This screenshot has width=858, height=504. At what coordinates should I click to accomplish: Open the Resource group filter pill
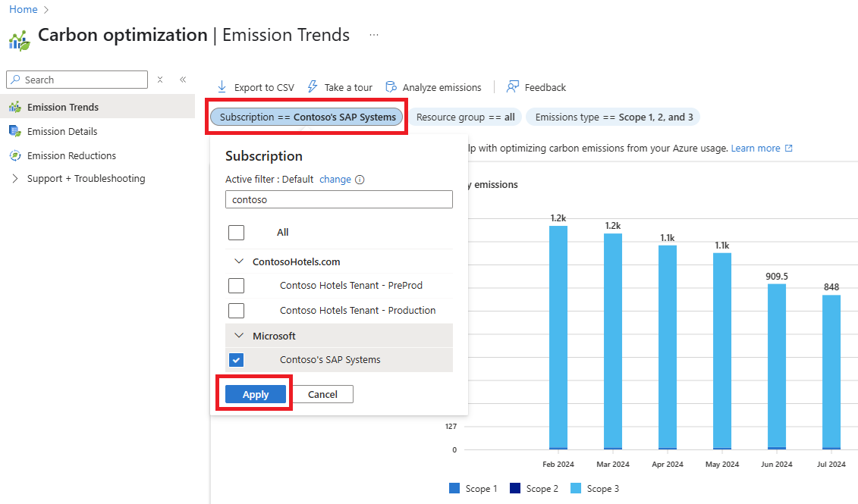(x=465, y=117)
